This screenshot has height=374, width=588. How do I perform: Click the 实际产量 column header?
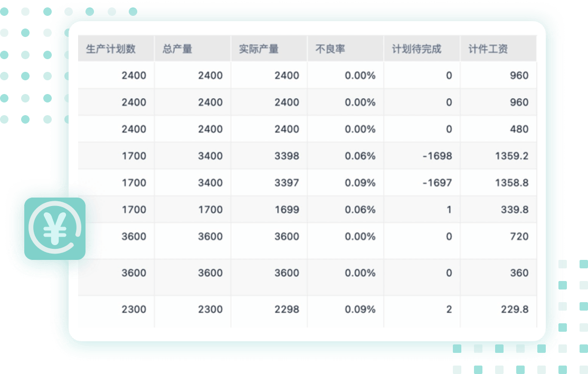click(x=269, y=49)
